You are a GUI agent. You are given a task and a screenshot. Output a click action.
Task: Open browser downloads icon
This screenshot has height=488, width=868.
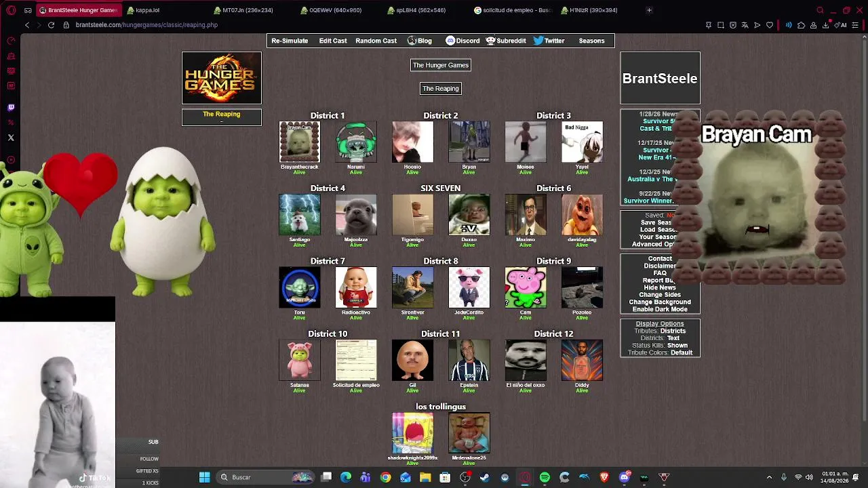pos(825,25)
